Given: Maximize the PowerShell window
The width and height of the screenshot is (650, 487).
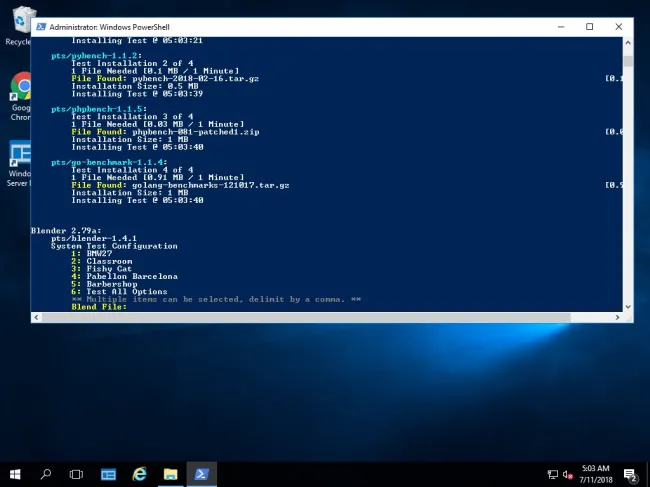Looking at the screenshot, I should 589,26.
